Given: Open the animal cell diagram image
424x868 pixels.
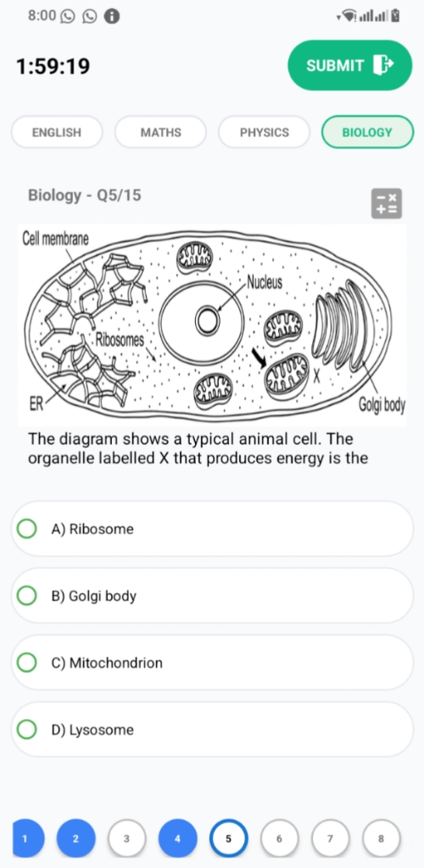Looking at the screenshot, I should click(212, 325).
